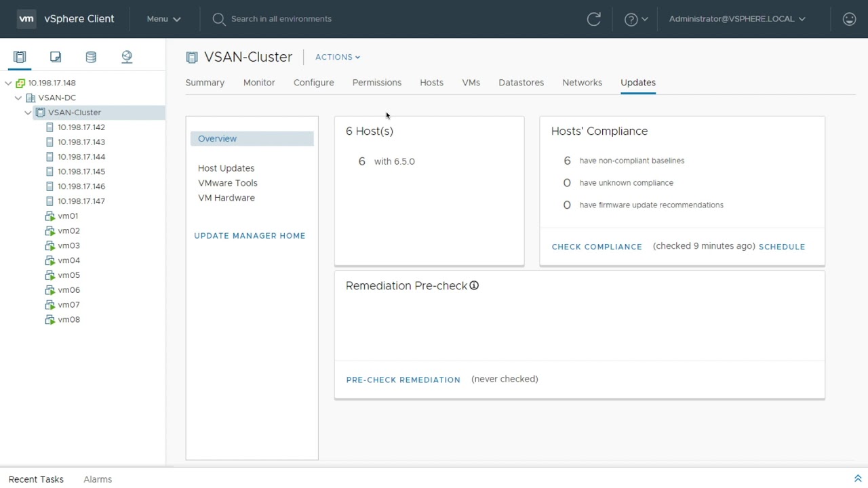Select vm07 in the inventory tree
Image resolution: width=868 pixels, height=488 pixels.
(x=68, y=305)
